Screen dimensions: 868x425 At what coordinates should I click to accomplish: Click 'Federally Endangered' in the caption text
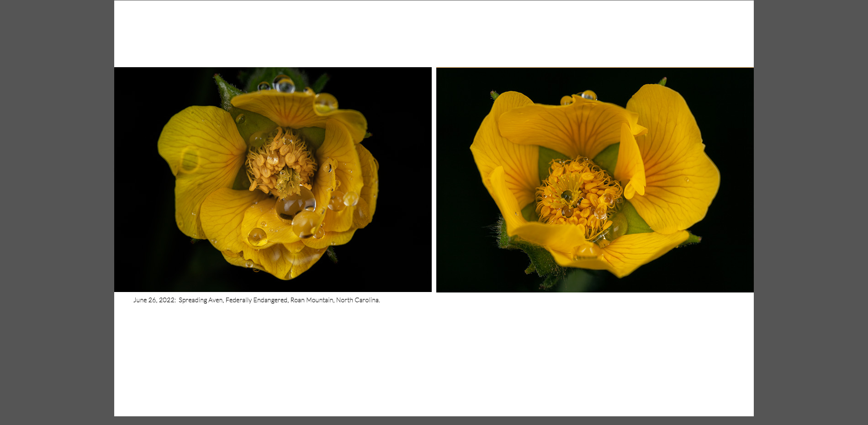click(256, 300)
